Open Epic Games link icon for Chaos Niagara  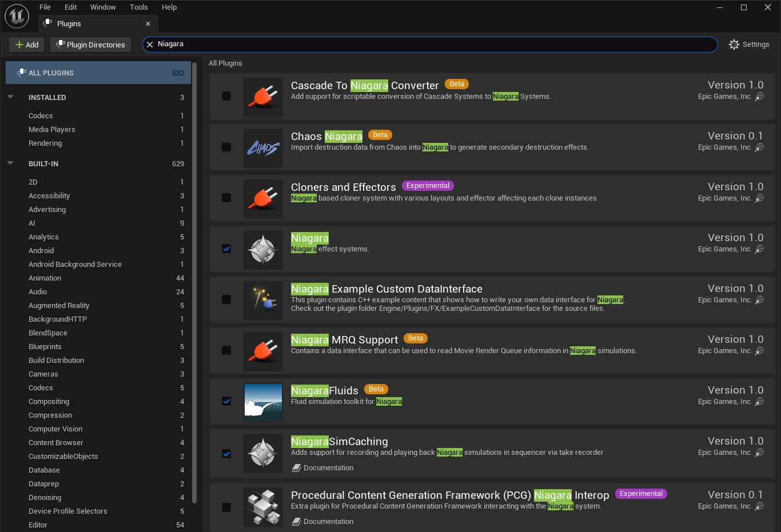pos(759,147)
